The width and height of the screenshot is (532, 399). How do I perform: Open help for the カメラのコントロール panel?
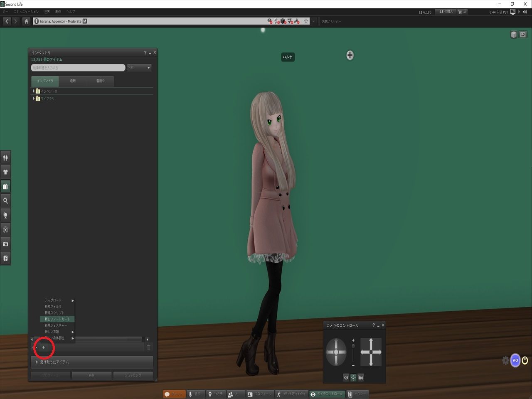pyautogui.click(x=373, y=325)
